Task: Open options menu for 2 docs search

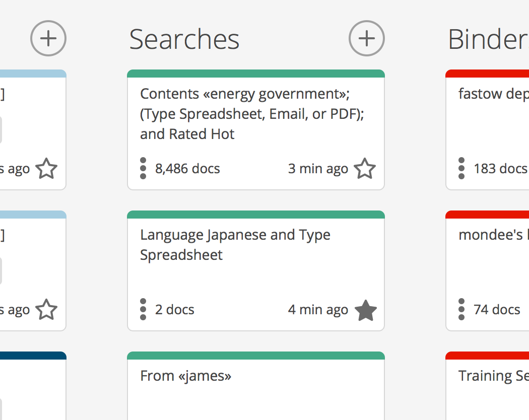Action: click(143, 309)
